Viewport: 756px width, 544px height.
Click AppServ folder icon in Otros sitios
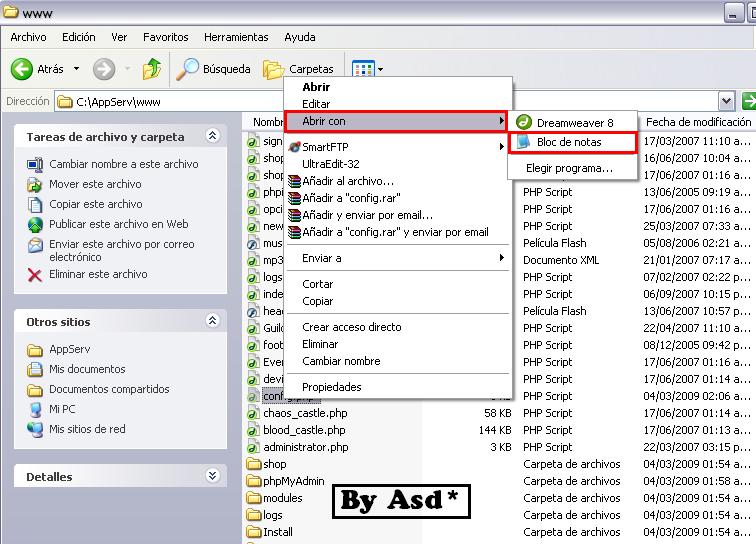click(x=35, y=350)
